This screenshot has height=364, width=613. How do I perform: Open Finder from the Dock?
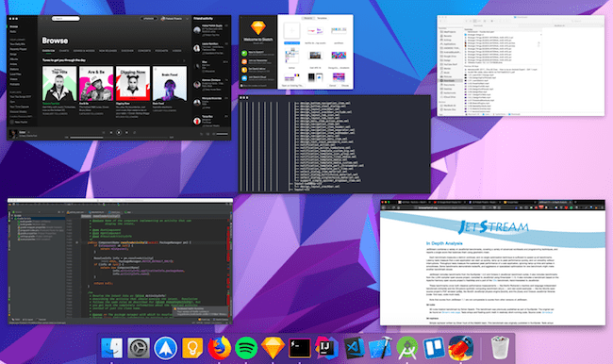[111, 348]
